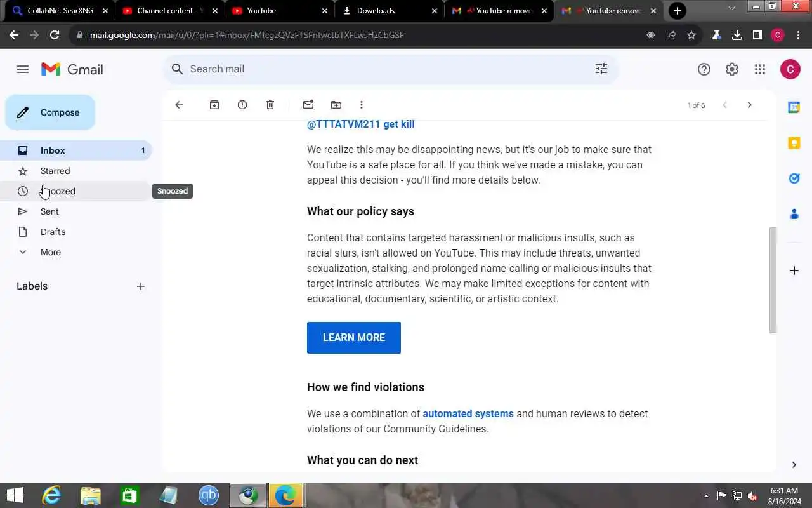Archive this email

coord(214,105)
